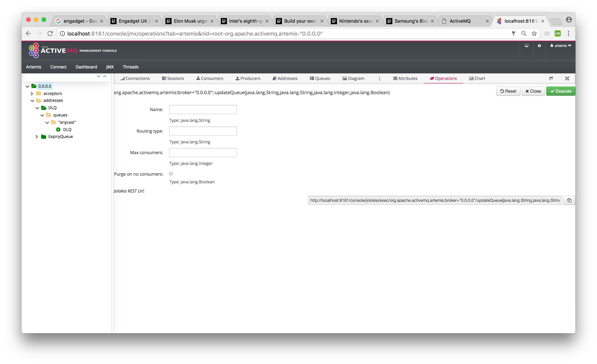
Task: Click the CORS extension icon
Action: pos(558,34)
